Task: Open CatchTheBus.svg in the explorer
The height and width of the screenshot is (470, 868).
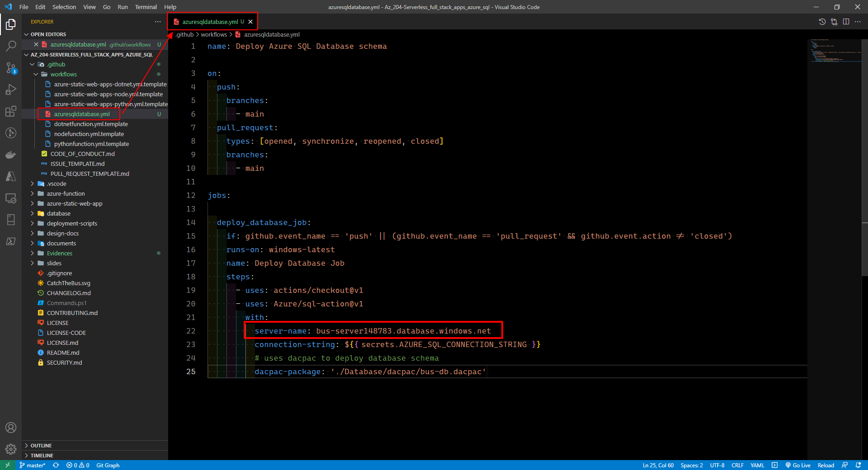Action: point(68,283)
